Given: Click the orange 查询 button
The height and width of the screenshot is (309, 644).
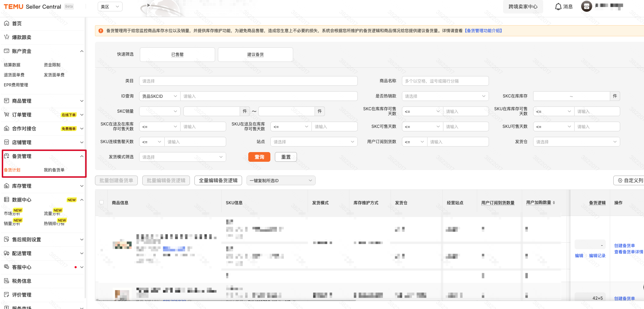Looking at the screenshot, I should (259, 157).
